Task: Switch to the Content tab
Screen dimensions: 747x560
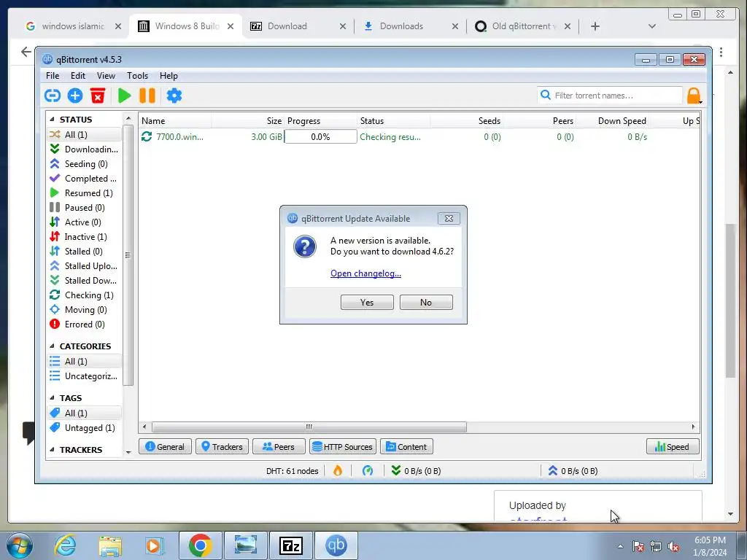Action: 406,447
